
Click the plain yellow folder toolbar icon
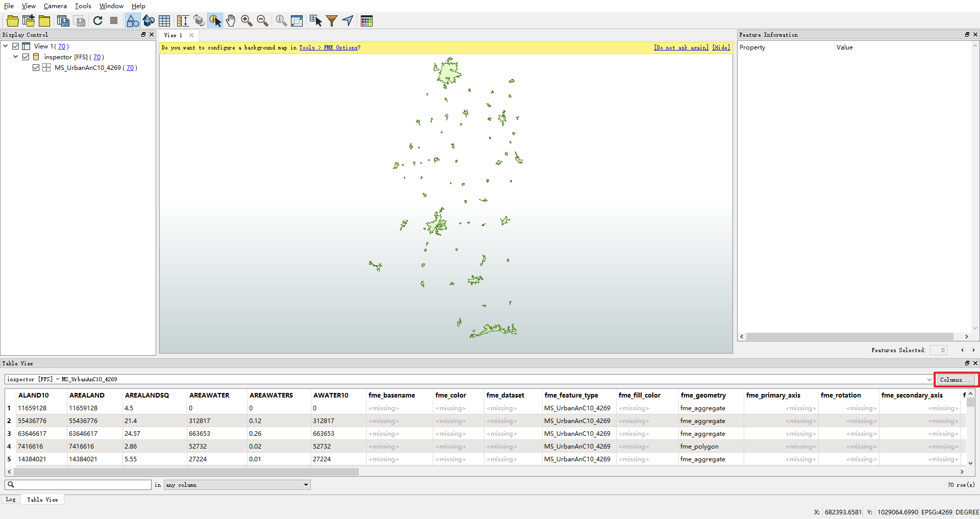[x=45, y=21]
